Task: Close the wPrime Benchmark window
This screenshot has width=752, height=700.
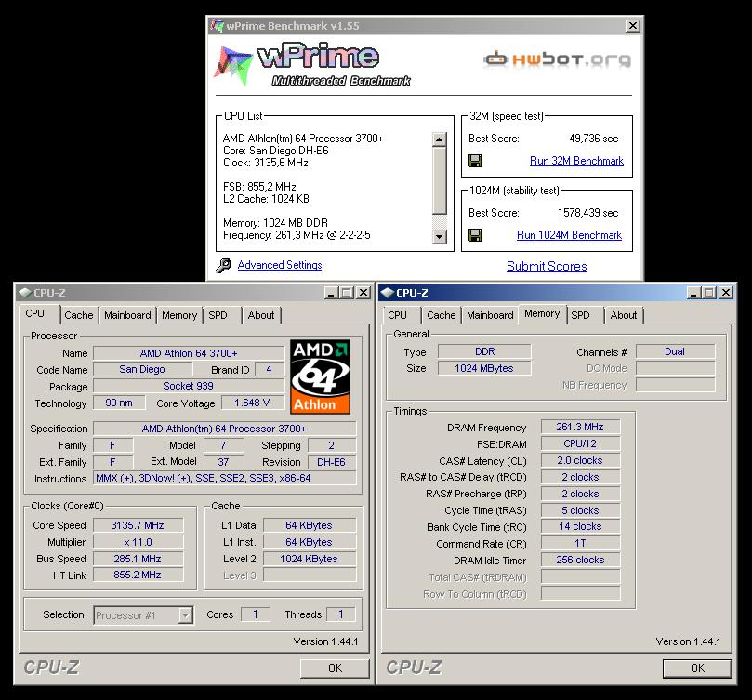Action: [x=633, y=26]
